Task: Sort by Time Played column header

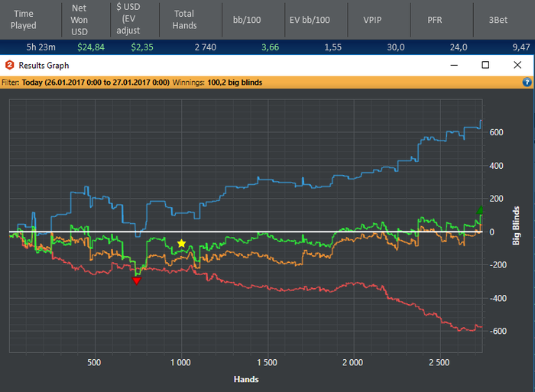Action: [x=23, y=19]
